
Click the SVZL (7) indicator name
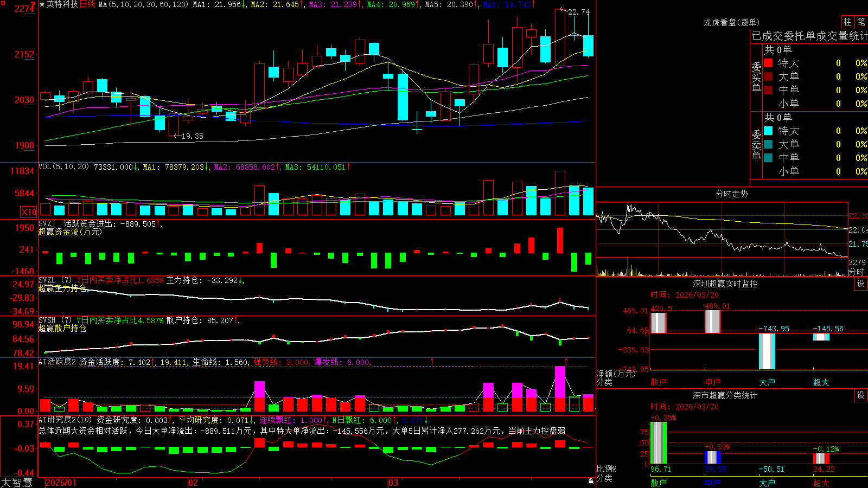55,280
